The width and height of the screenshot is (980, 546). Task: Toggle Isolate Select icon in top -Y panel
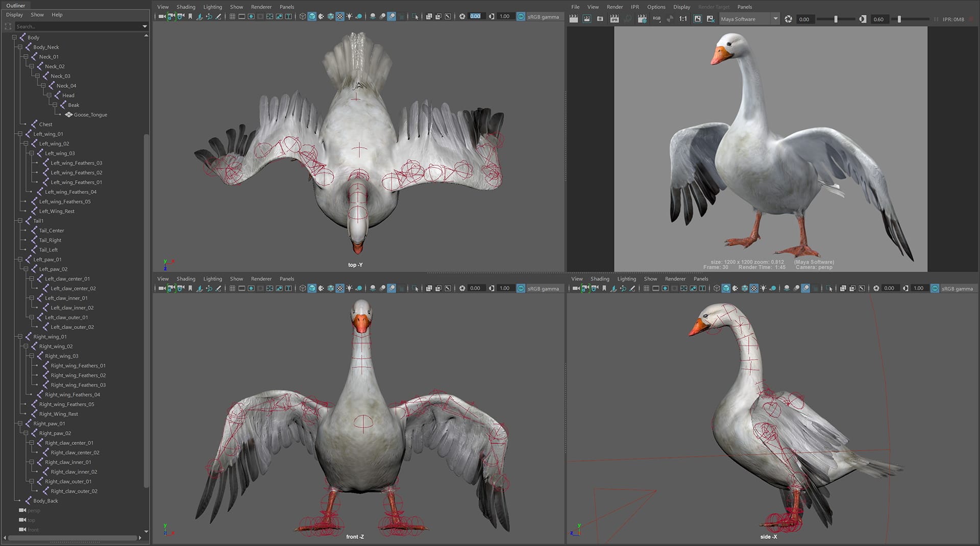click(x=415, y=16)
